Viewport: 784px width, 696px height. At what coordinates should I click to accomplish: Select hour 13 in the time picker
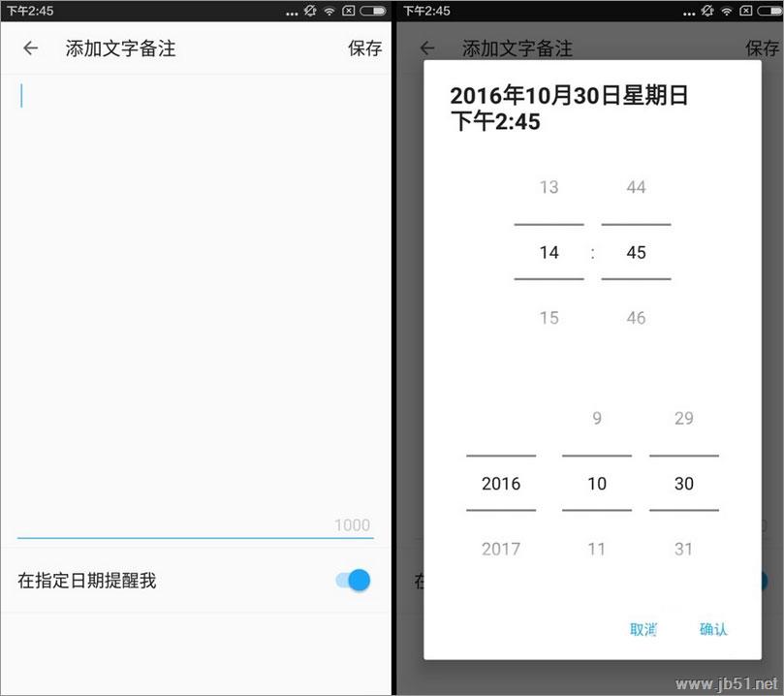point(549,187)
